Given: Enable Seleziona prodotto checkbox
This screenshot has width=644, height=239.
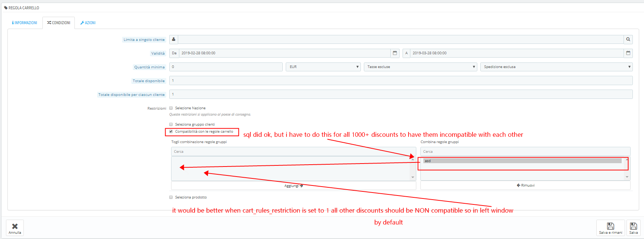Looking at the screenshot, I should pos(171,197).
